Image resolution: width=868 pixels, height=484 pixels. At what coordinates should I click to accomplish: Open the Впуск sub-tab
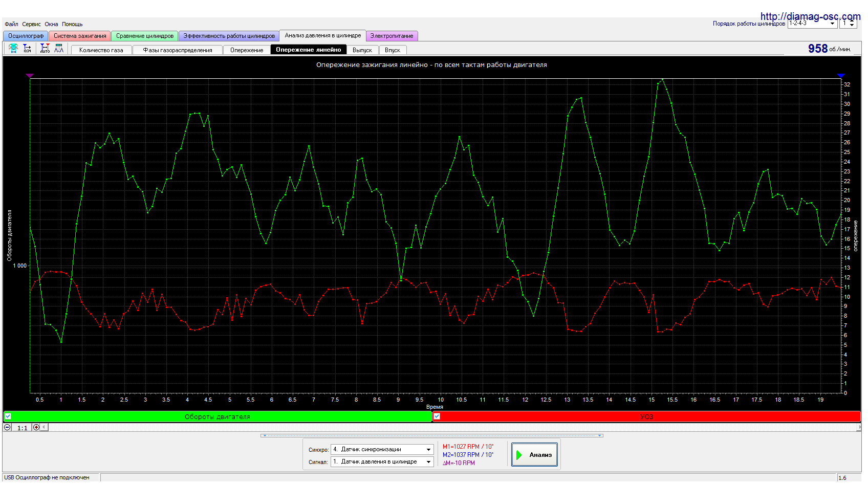click(x=393, y=50)
